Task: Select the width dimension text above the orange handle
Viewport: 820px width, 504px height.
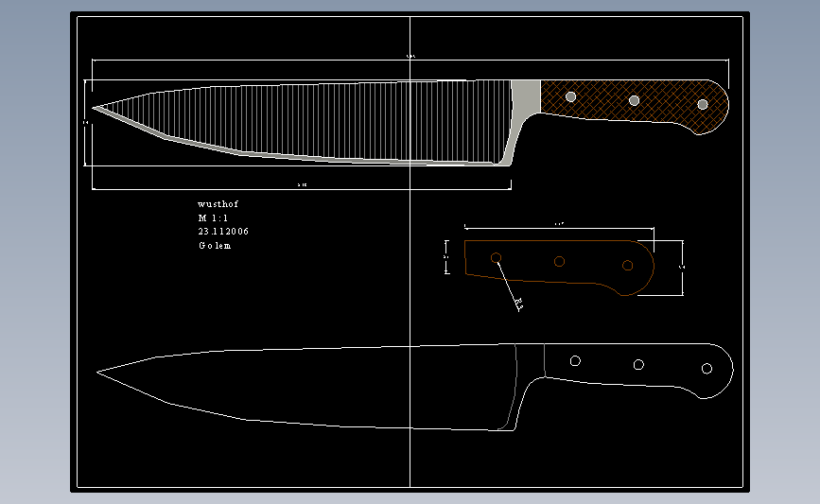Action: click(559, 224)
